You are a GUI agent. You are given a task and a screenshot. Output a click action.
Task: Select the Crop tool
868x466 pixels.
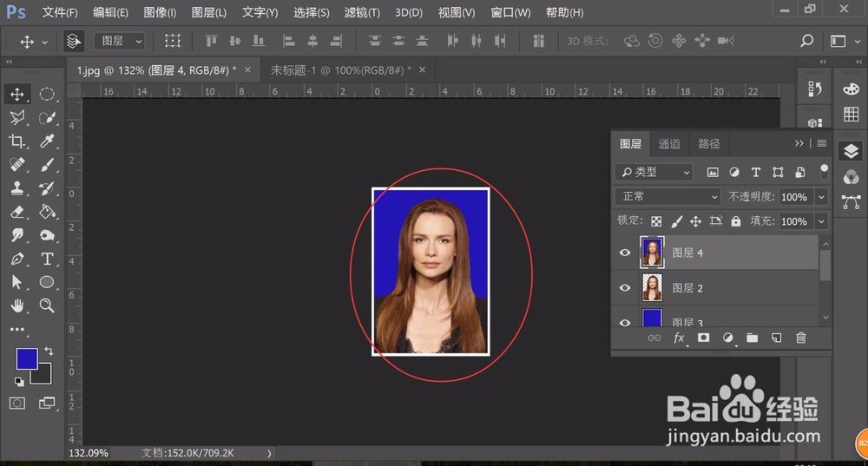click(x=17, y=141)
